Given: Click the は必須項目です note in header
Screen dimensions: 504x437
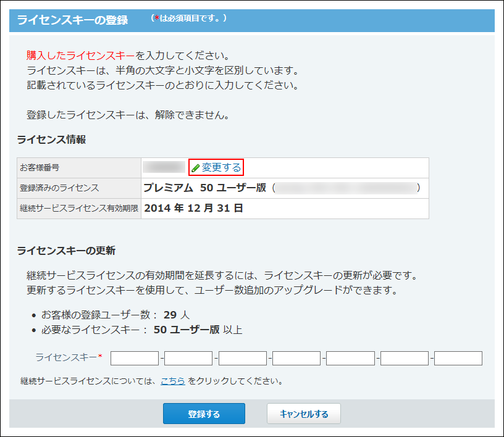Looking at the screenshot, I should (189, 19).
